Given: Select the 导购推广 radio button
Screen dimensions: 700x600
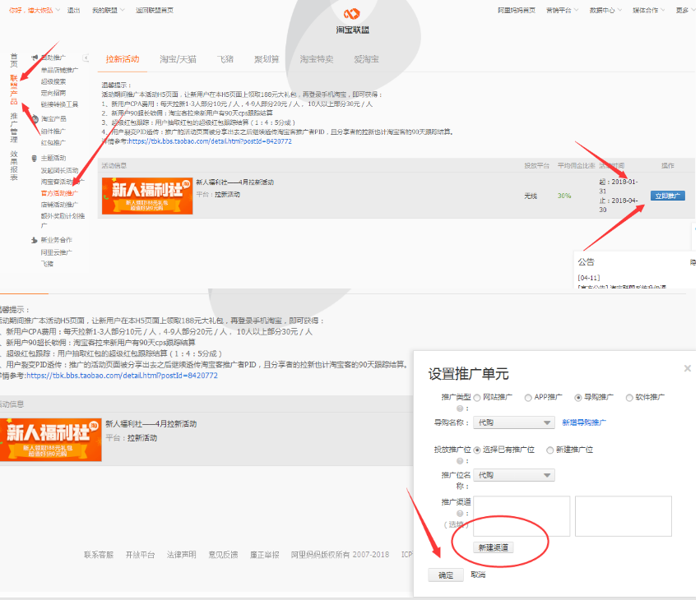Looking at the screenshot, I should 578,398.
